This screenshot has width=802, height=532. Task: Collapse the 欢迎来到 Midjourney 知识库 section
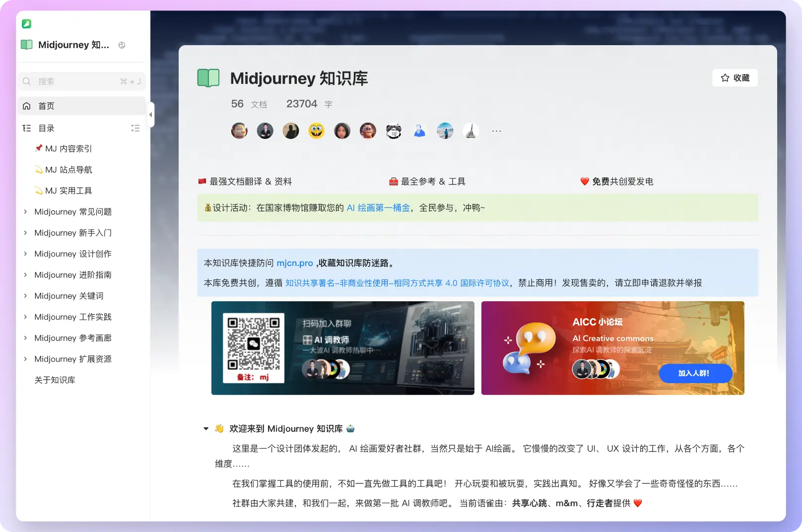pyautogui.click(x=206, y=429)
